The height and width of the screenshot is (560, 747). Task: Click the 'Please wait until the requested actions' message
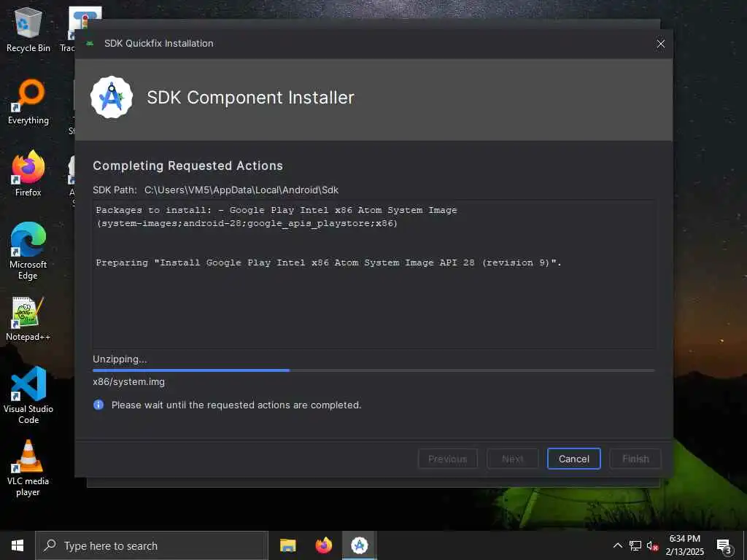[x=236, y=405]
